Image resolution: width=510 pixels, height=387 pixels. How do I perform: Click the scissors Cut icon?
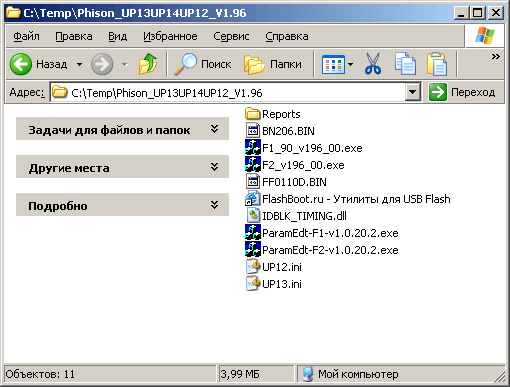(373, 64)
